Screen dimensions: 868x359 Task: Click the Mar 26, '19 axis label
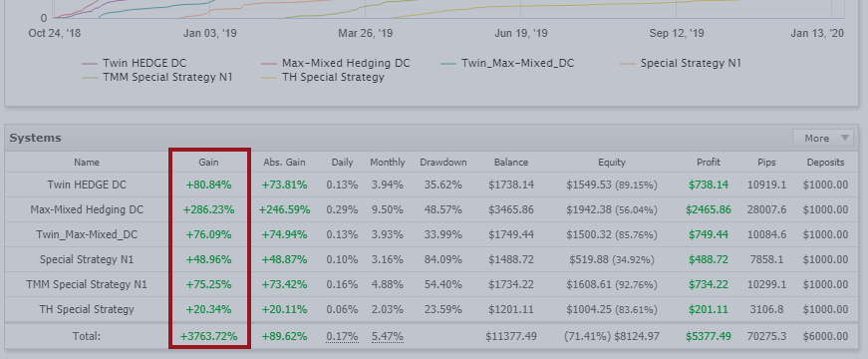[366, 34]
